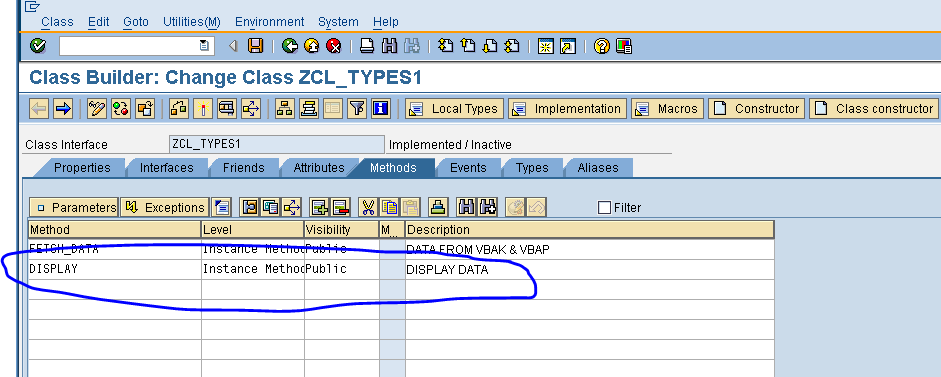Click the Parameters button
Image resolution: width=941 pixels, height=377 pixels.
coord(74,207)
